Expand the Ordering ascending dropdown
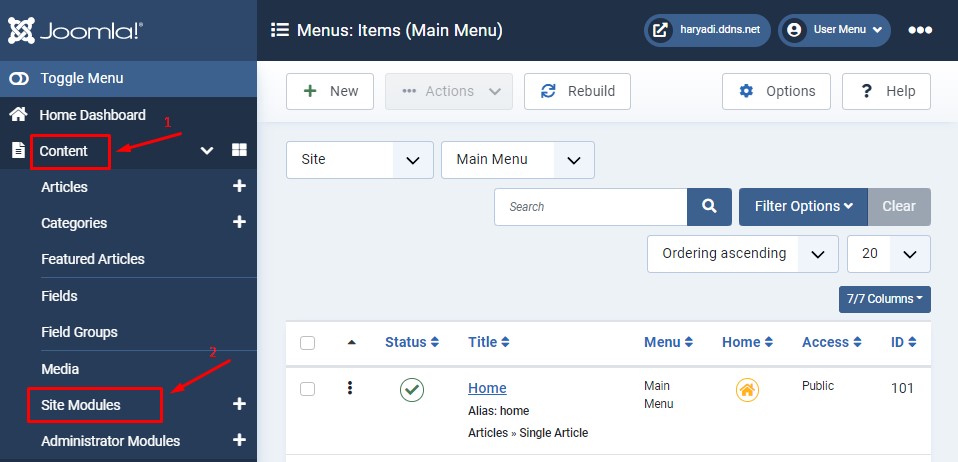958x462 pixels. tap(742, 254)
